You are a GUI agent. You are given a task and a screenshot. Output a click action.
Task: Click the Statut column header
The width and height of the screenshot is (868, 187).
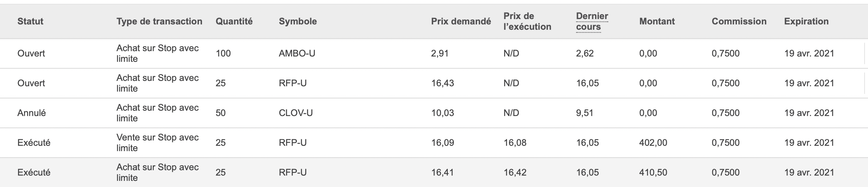pyautogui.click(x=30, y=21)
